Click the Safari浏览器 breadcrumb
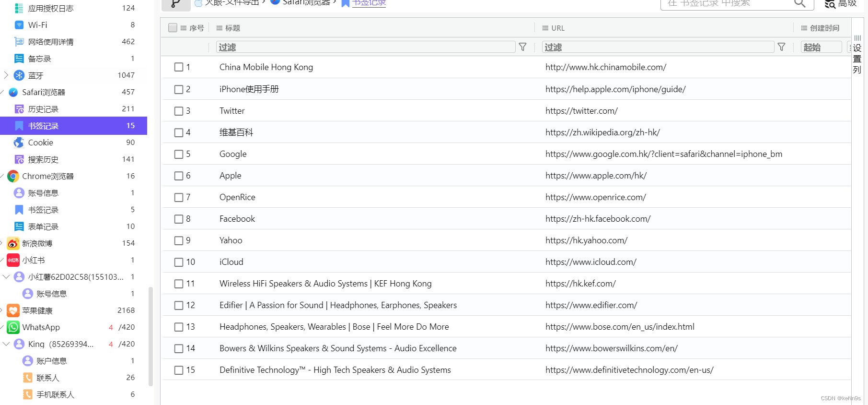This screenshot has height=405, width=868. (x=306, y=3)
